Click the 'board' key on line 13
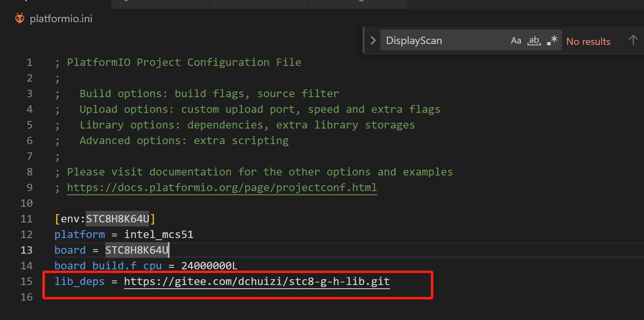 70,250
